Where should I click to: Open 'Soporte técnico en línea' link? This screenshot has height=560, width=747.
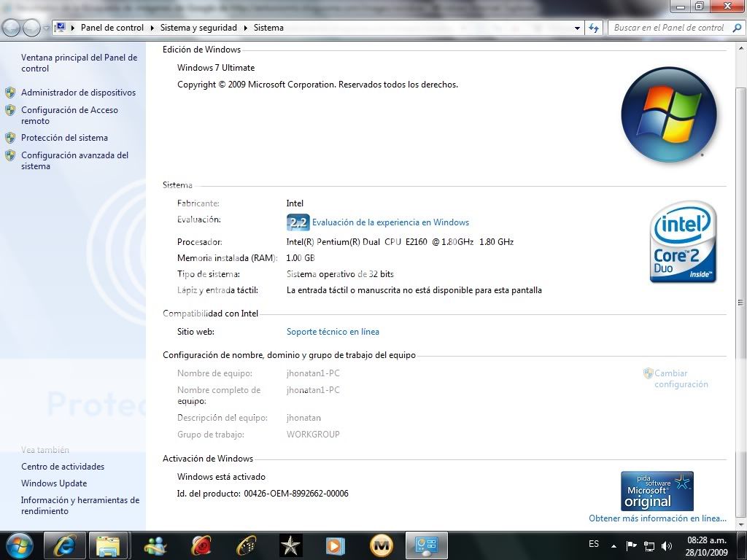click(333, 332)
